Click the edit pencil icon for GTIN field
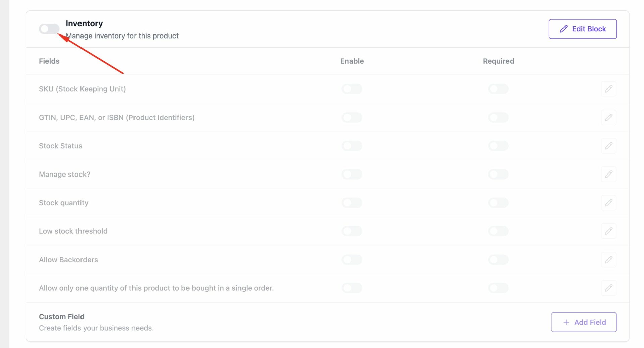The width and height of the screenshot is (644, 348). [x=609, y=117]
